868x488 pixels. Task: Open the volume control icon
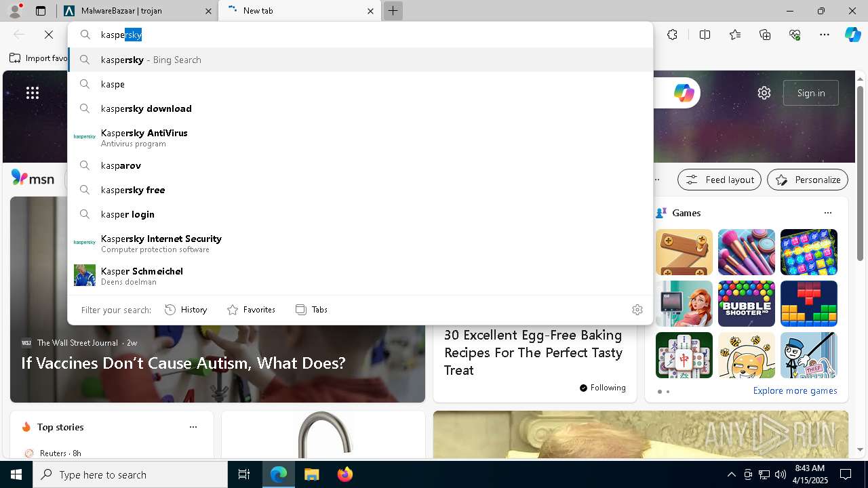780,474
